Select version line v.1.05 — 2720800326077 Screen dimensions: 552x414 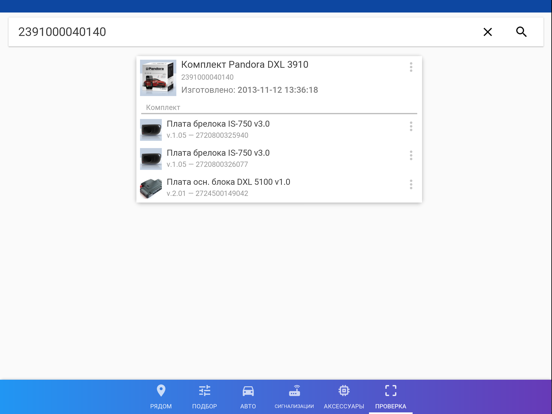[x=207, y=164]
